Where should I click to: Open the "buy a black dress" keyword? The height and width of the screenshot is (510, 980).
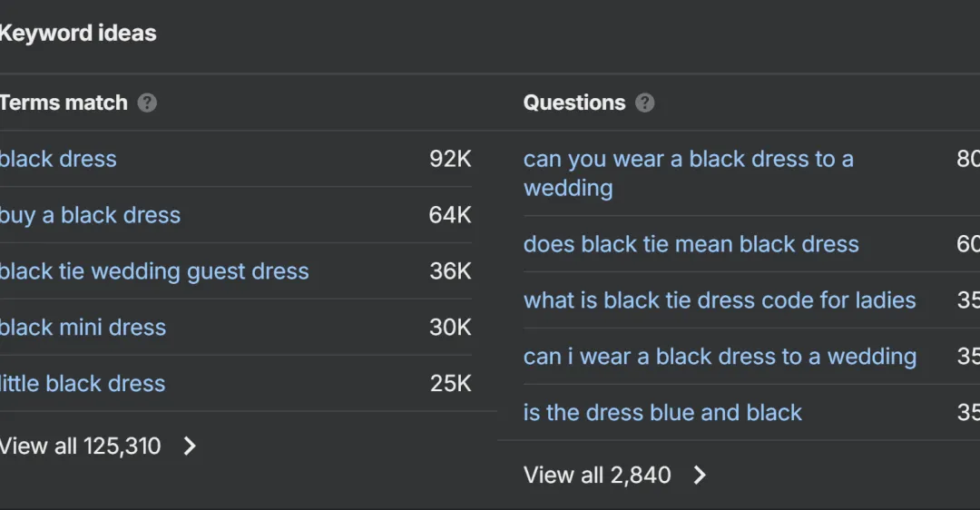click(91, 215)
